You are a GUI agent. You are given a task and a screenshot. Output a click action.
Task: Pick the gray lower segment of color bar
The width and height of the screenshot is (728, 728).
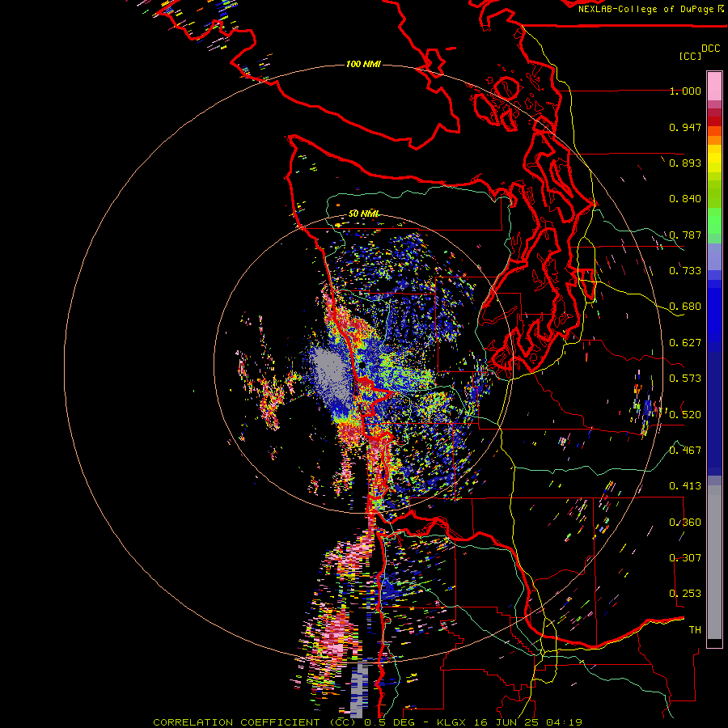pyautogui.click(x=714, y=562)
